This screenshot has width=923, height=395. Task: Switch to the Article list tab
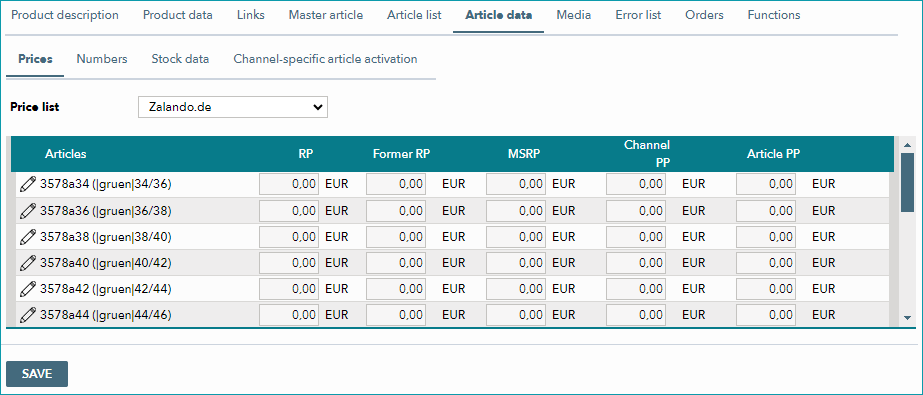[414, 15]
